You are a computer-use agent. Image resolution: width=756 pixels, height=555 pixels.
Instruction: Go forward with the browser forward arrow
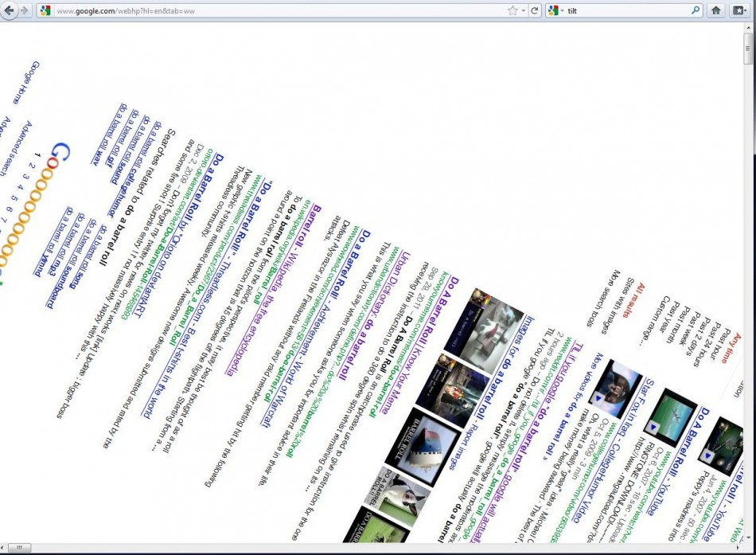tap(24, 10)
